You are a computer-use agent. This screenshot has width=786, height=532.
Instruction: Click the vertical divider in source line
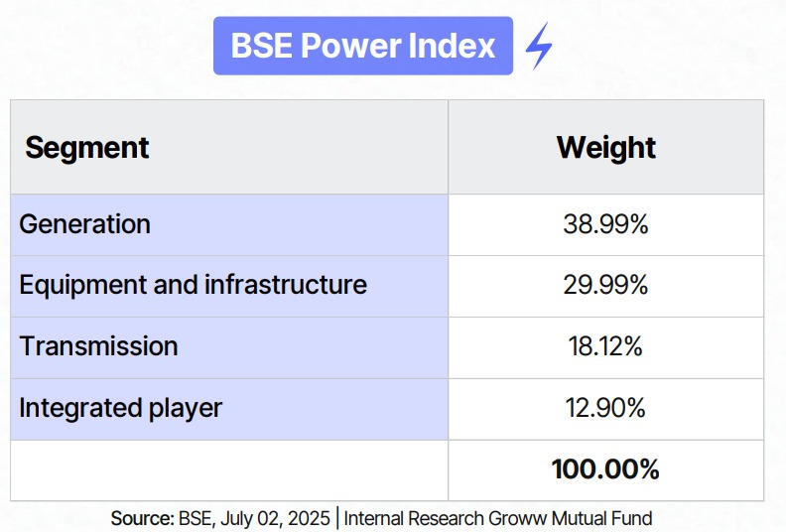tap(336, 518)
